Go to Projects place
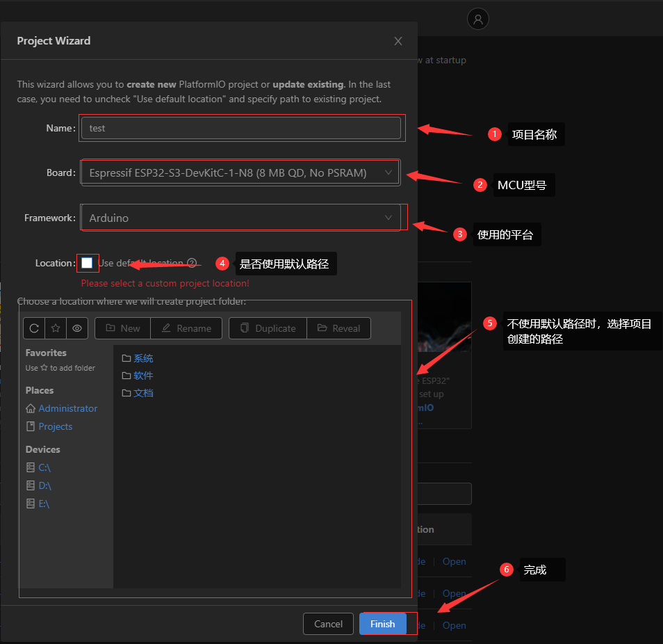Viewport: 663px width, 644px height. pos(49,426)
